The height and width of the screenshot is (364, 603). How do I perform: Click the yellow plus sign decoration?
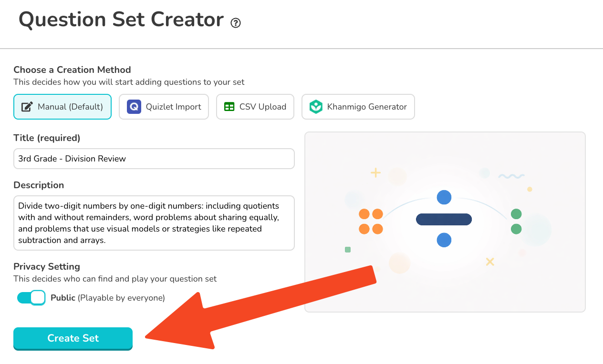[x=376, y=172]
